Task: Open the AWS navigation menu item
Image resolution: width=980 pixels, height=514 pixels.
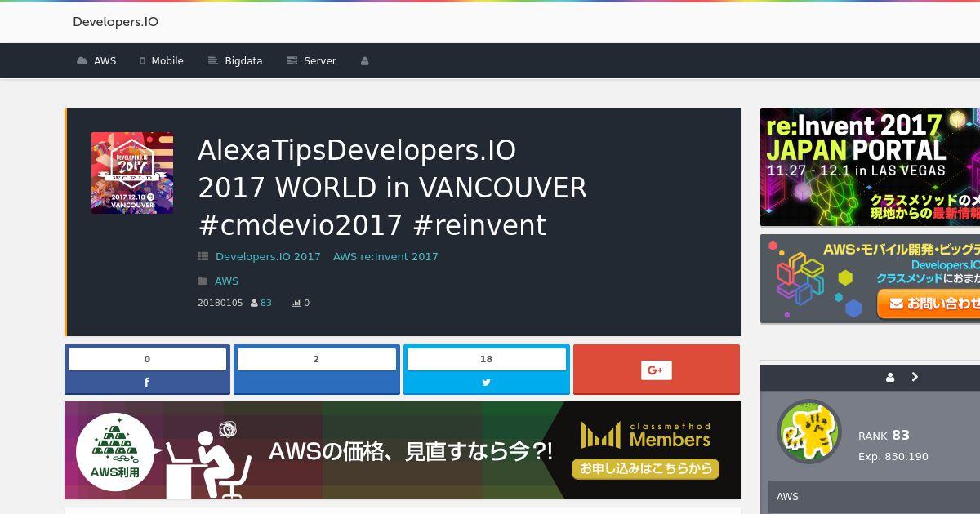Action: pos(96,61)
